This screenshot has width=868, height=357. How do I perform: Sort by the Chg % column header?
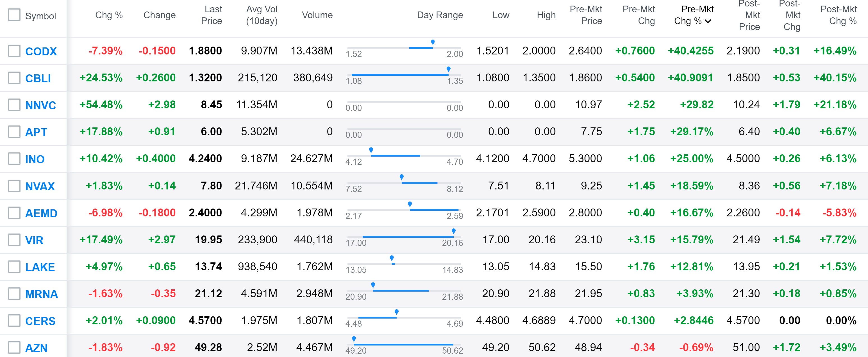(x=108, y=15)
